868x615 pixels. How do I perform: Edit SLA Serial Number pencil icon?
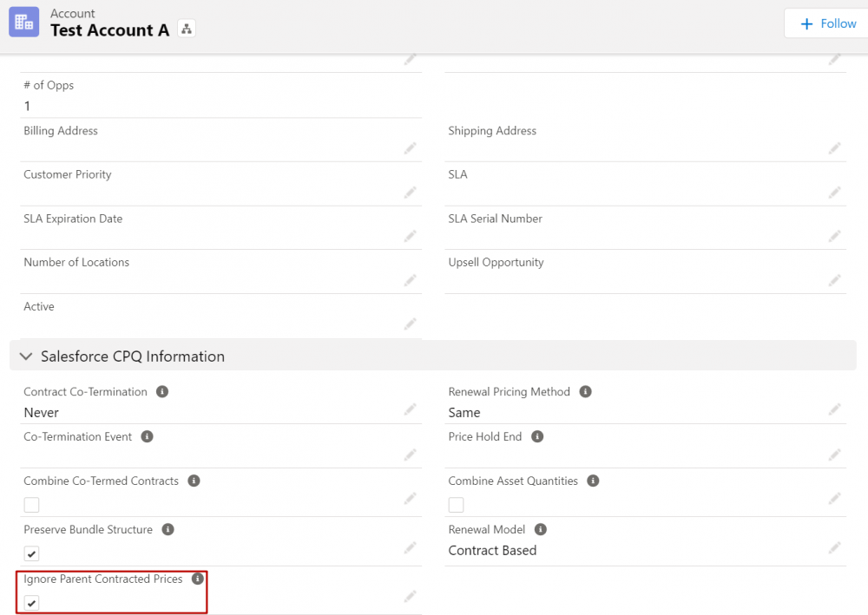click(834, 236)
